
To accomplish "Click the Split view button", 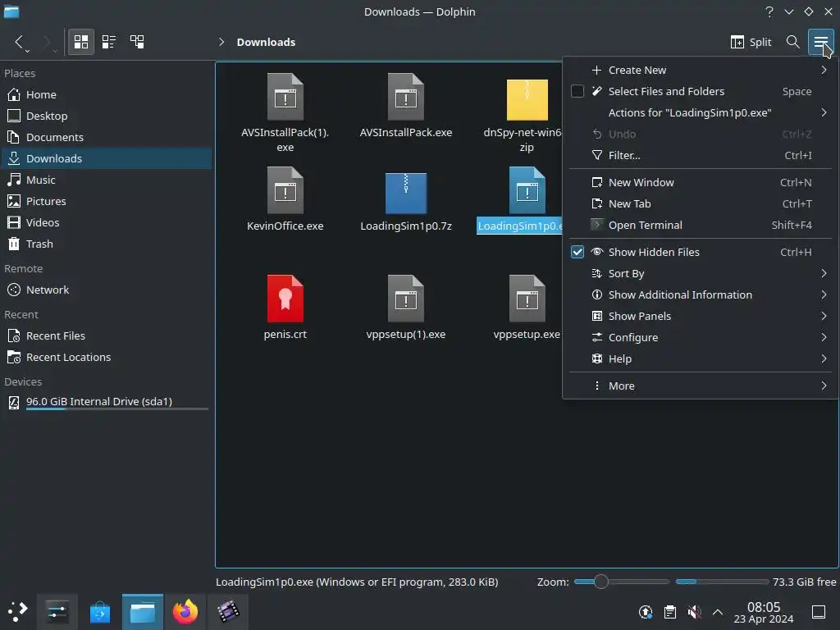I will click(751, 42).
